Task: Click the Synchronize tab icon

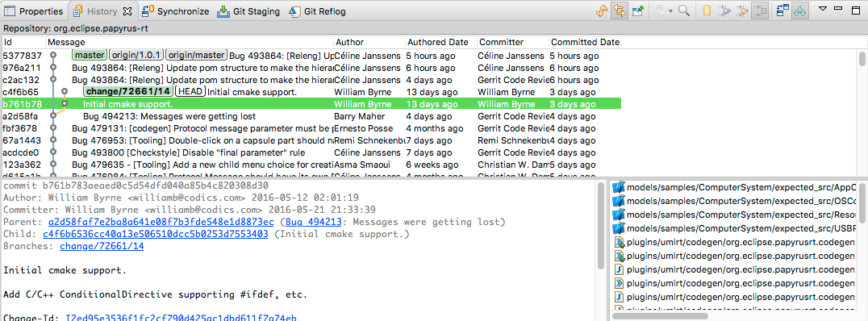Action: click(x=148, y=11)
